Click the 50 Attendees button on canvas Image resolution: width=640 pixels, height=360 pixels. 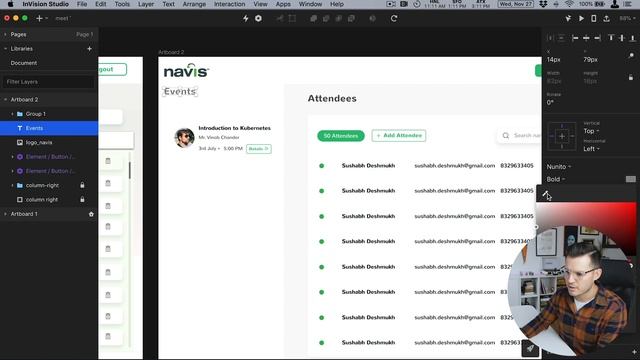[x=341, y=136]
